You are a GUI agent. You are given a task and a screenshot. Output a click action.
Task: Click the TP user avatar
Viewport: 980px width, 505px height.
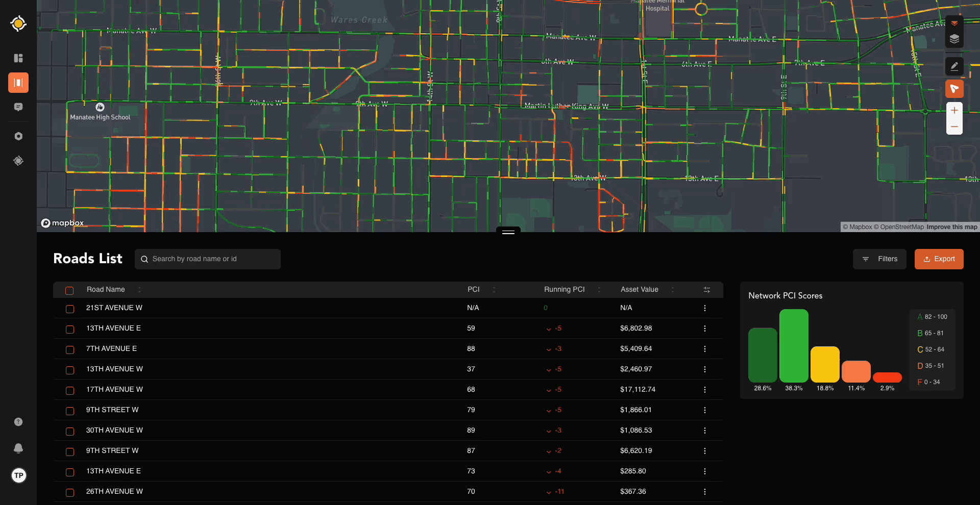pyautogui.click(x=19, y=475)
